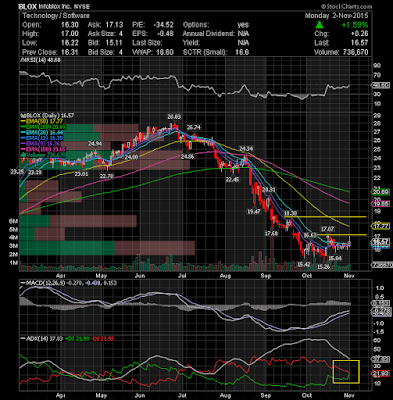The width and height of the screenshot is (393, 400).
Task: Click the StockCharts.com credit text
Action: pos(346,6)
